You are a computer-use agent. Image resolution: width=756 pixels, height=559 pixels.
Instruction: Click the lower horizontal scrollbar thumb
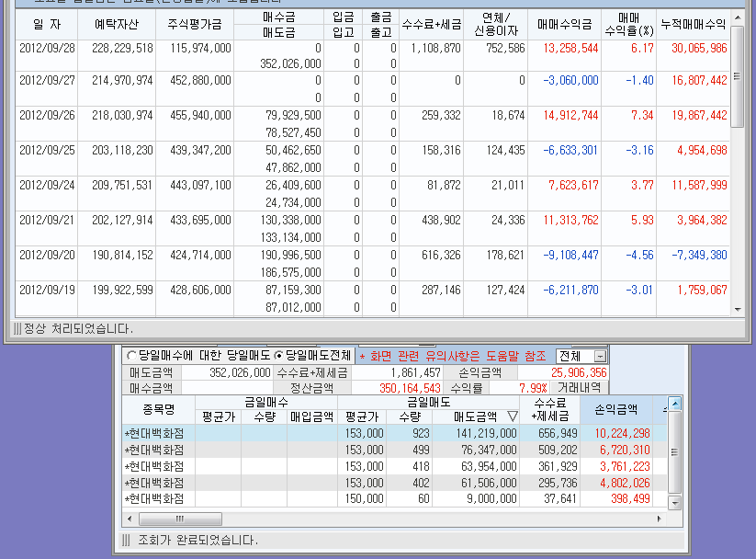pos(179,519)
